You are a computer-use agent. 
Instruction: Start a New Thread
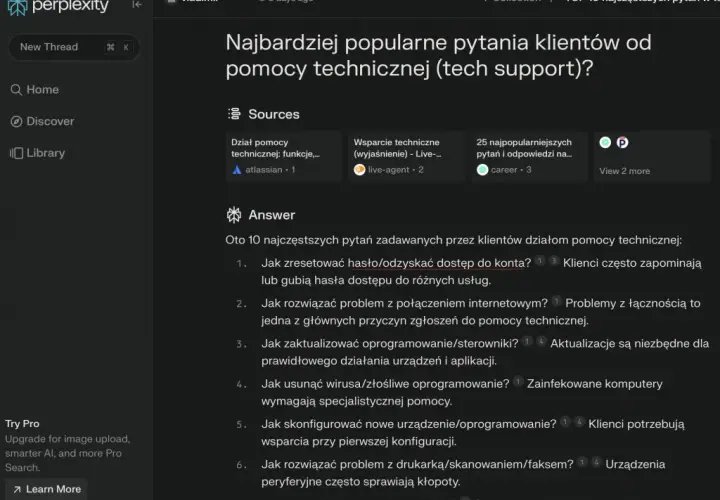coord(74,47)
